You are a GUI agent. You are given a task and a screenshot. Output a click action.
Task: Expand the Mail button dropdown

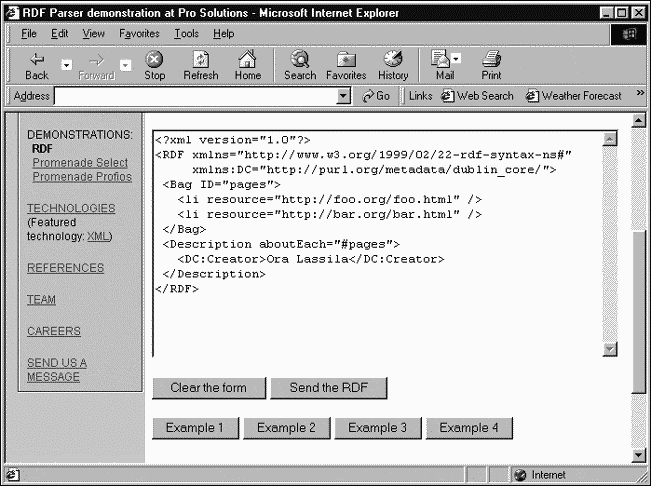(456, 59)
